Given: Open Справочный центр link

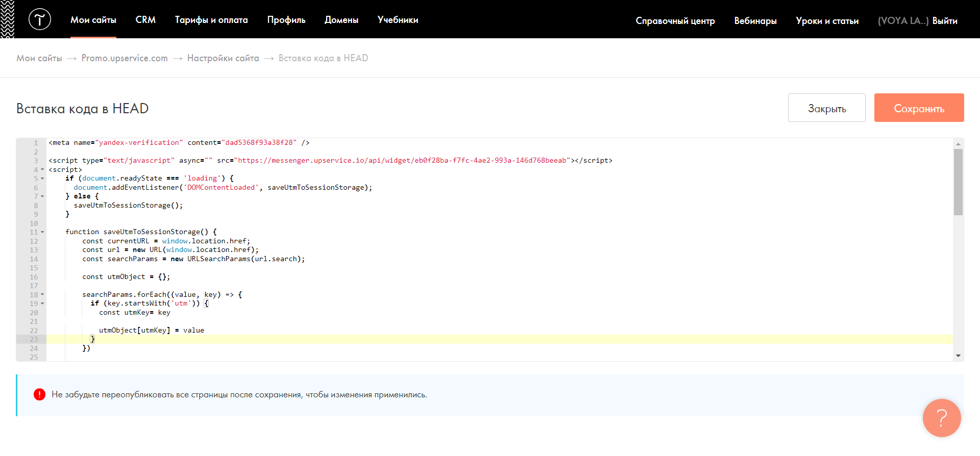Looking at the screenshot, I should [x=675, y=21].
